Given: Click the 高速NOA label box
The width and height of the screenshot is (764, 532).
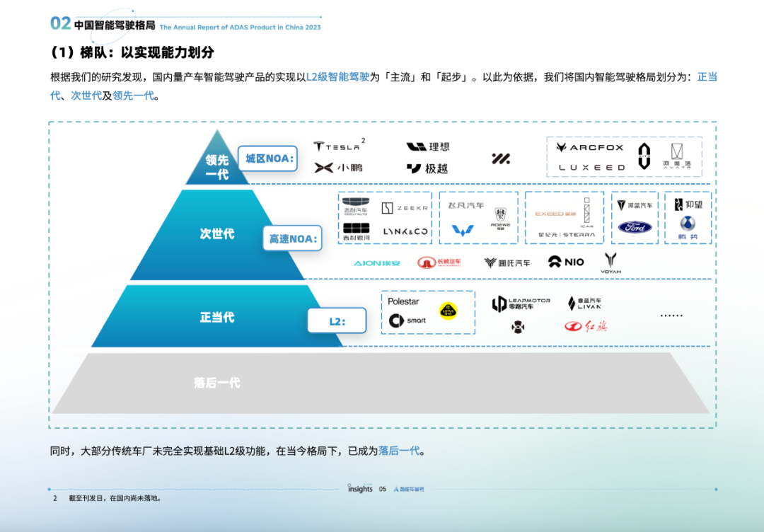Looking at the screenshot, I should (x=292, y=238).
